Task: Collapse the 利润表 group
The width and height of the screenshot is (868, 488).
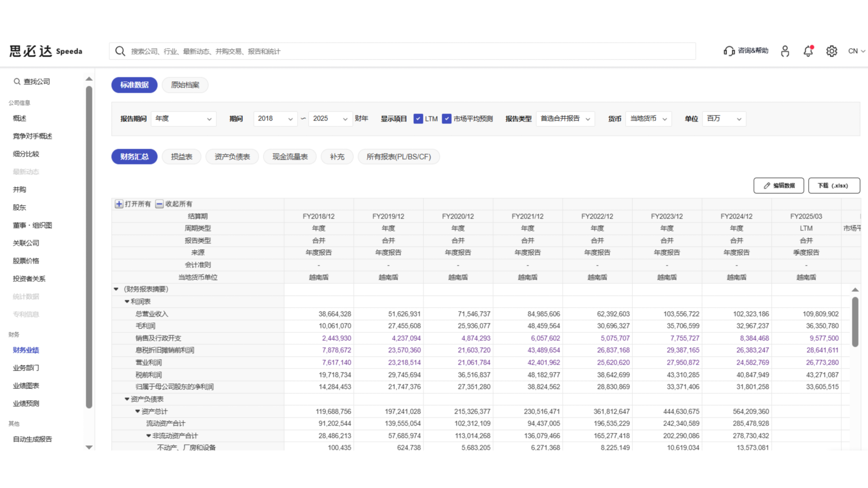Action: click(127, 301)
